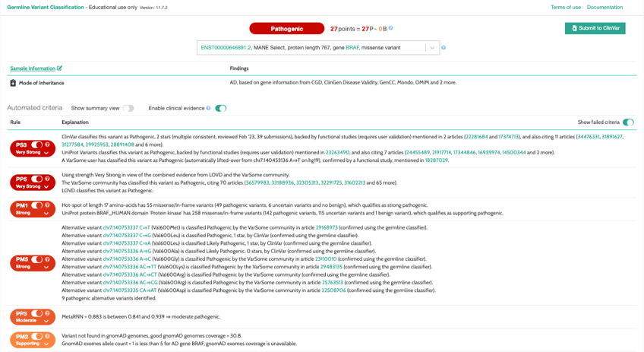Open PubMed article 22281684
Screen dimensions: 644x352
[x=476, y=137]
